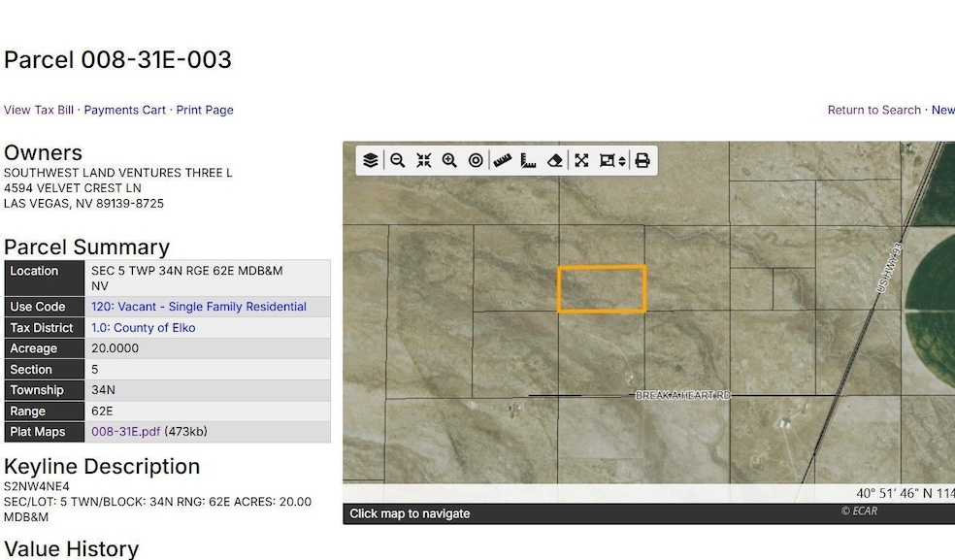This screenshot has width=955, height=560.
Task: Go to Payments Cart
Action: point(124,110)
